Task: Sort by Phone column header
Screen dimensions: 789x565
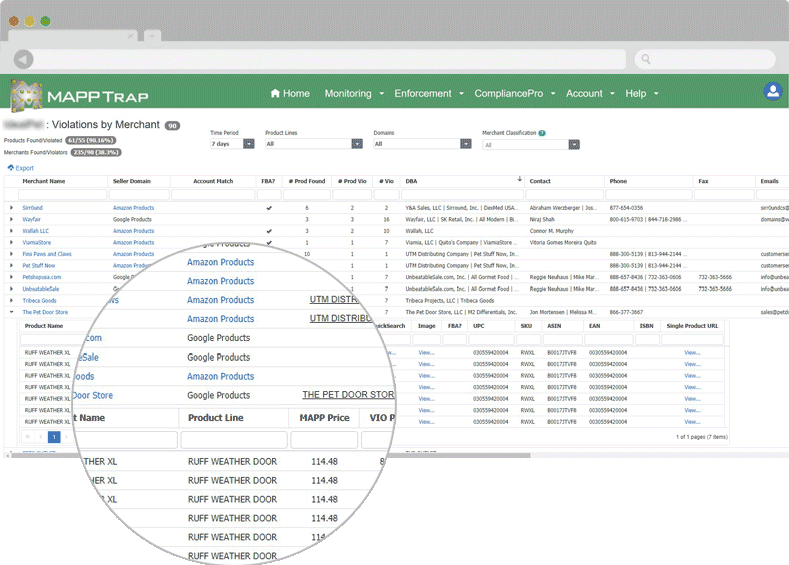Action: (x=618, y=181)
